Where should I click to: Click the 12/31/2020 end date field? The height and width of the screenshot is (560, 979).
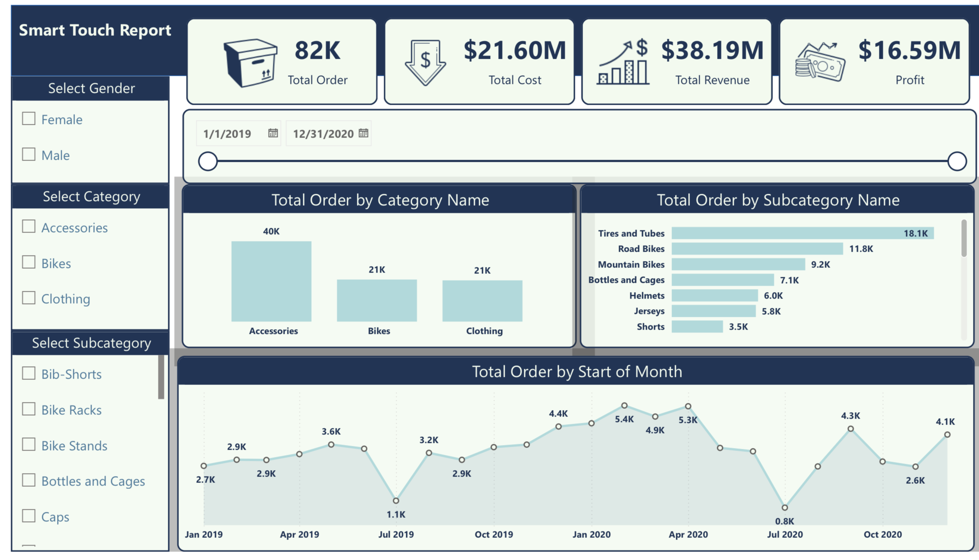(x=328, y=134)
